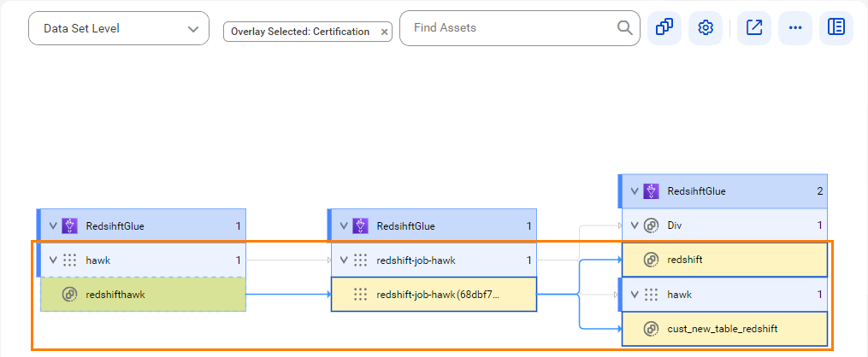The height and width of the screenshot is (357, 868).
Task: Select the redshifthawk node
Action: click(143, 295)
